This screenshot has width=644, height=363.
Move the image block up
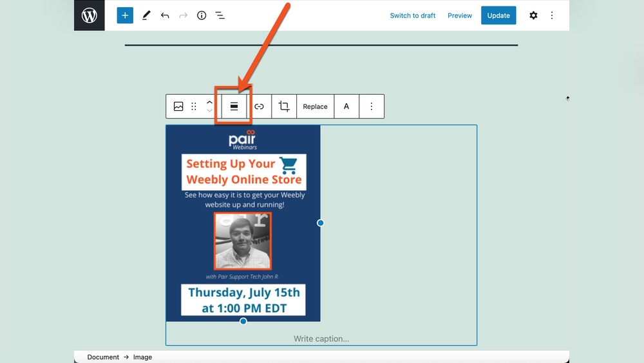pos(209,103)
